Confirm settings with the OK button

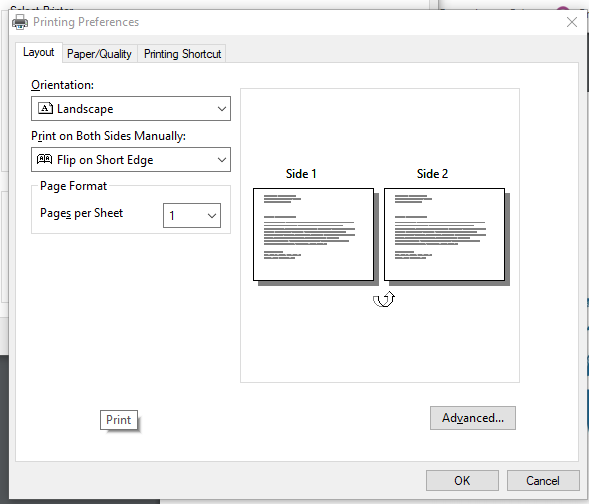(x=462, y=480)
